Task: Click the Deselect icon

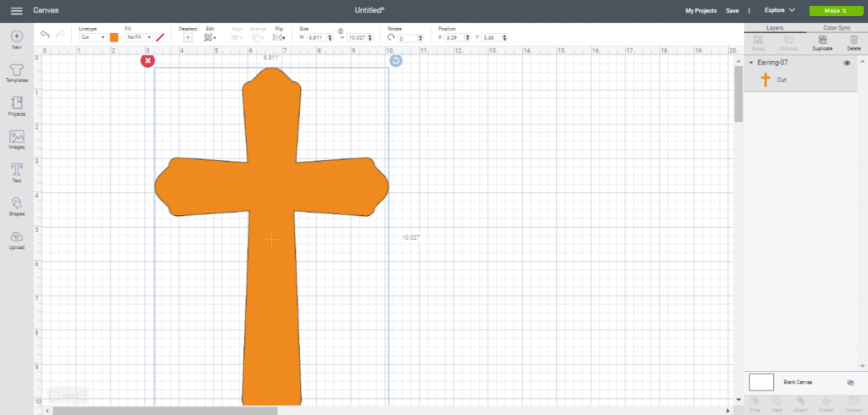Action: click(187, 37)
